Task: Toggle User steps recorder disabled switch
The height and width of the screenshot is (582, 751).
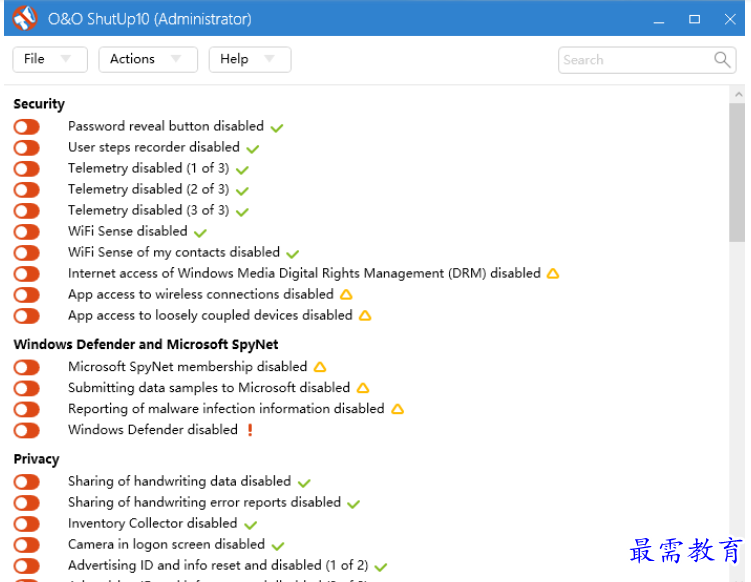Action: point(26,148)
